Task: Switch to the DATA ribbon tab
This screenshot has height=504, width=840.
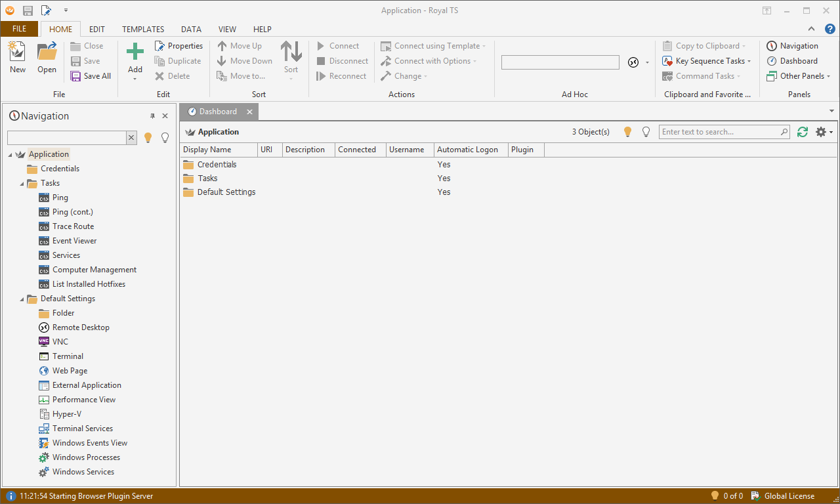Action: (192, 30)
